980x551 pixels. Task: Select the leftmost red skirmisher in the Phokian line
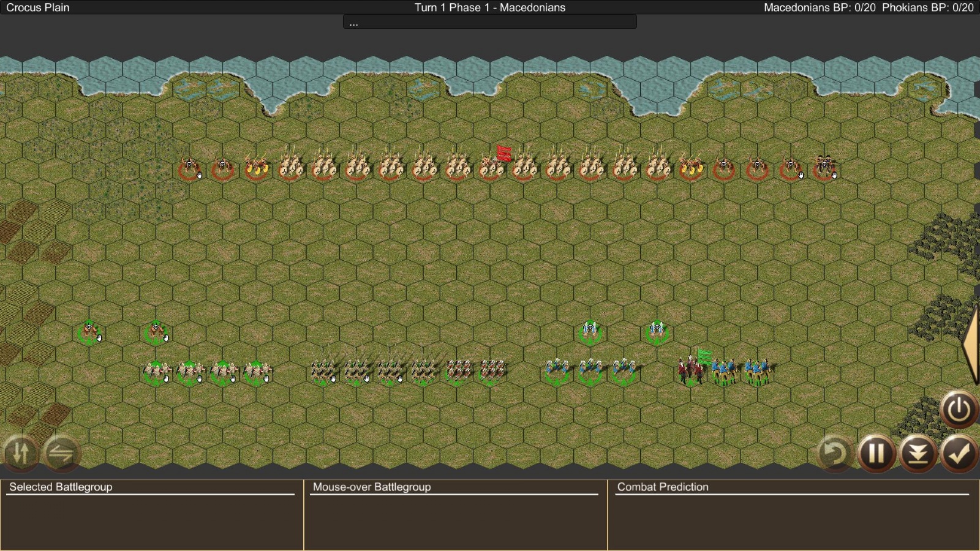point(189,168)
